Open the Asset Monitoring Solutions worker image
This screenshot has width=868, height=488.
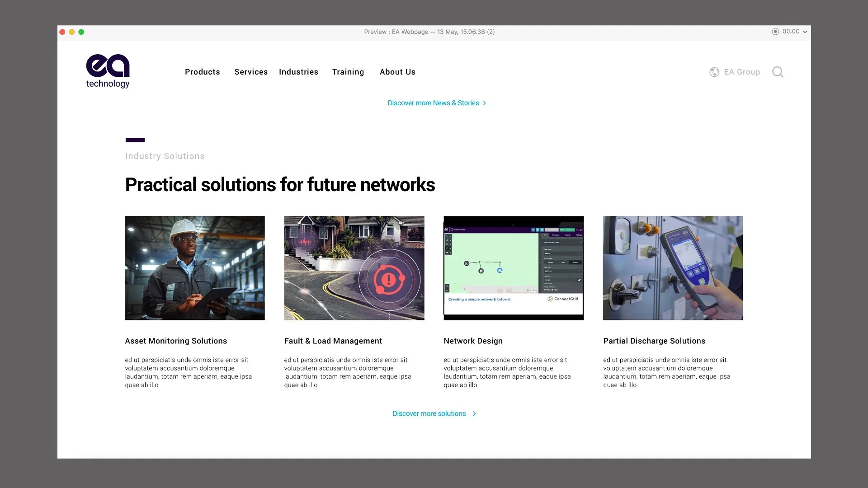point(195,268)
